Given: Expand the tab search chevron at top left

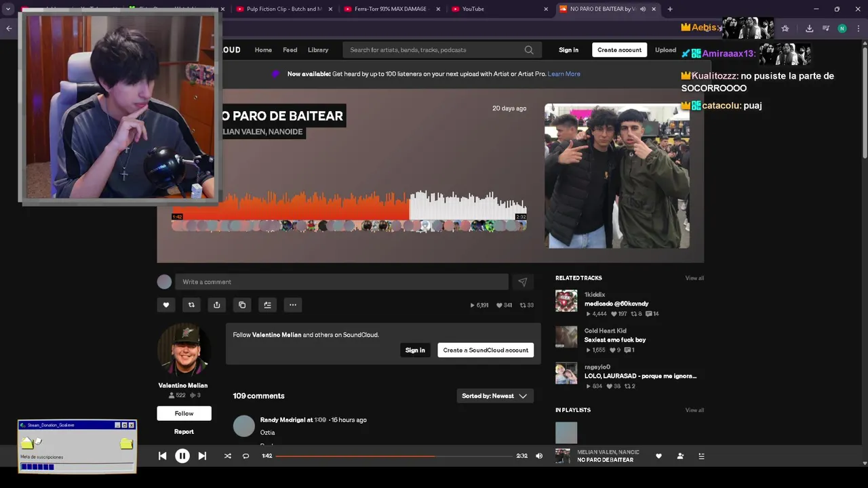Looking at the screenshot, I should click(x=9, y=9).
